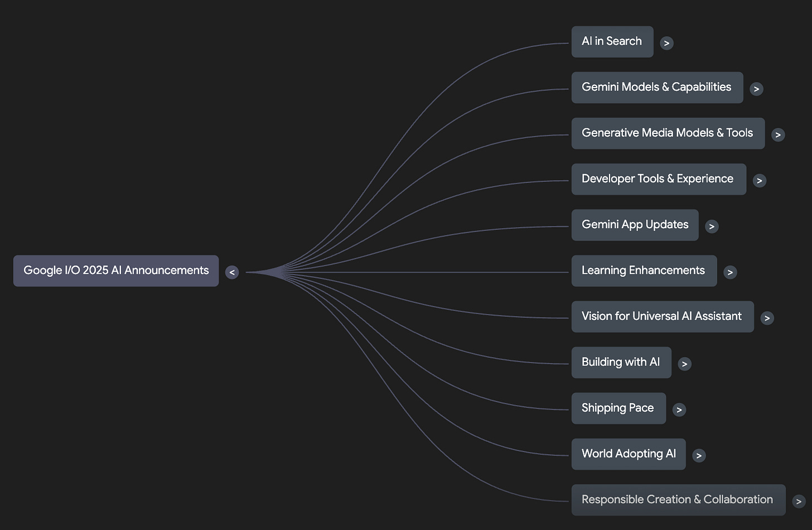
Task: Select the Shipping Pace node
Action: 618,408
